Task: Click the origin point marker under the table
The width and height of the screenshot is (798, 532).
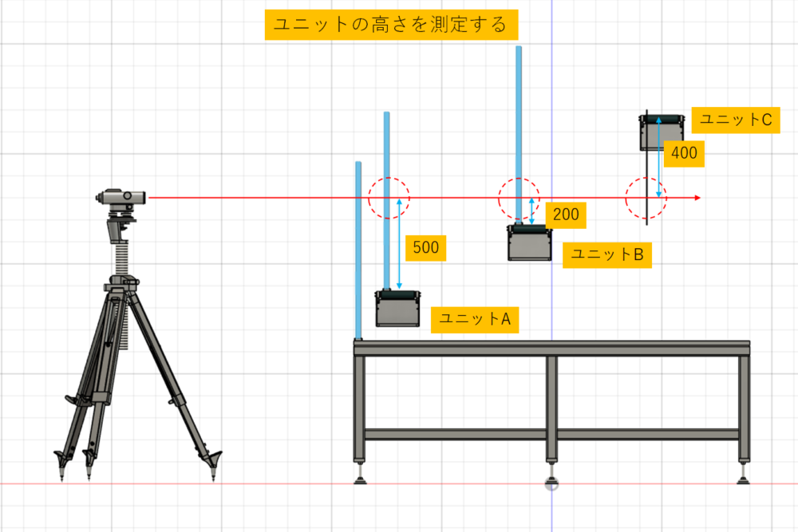Action: click(x=551, y=484)
